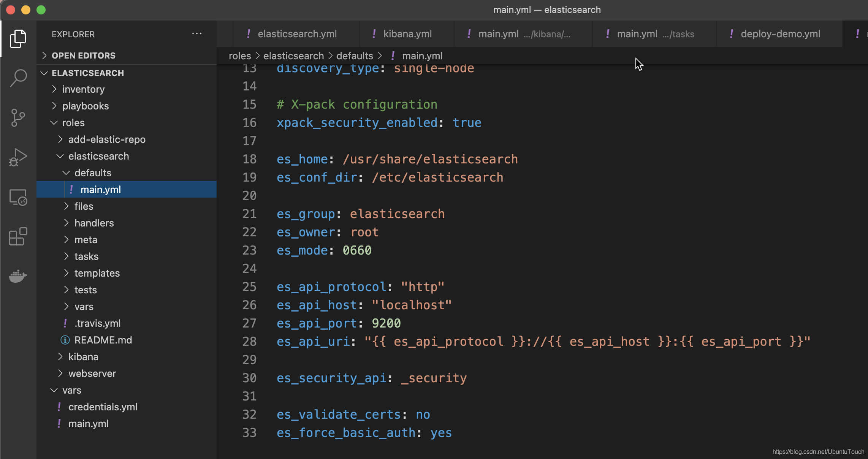Collapse the defaults folder

[x=93, y=173]
